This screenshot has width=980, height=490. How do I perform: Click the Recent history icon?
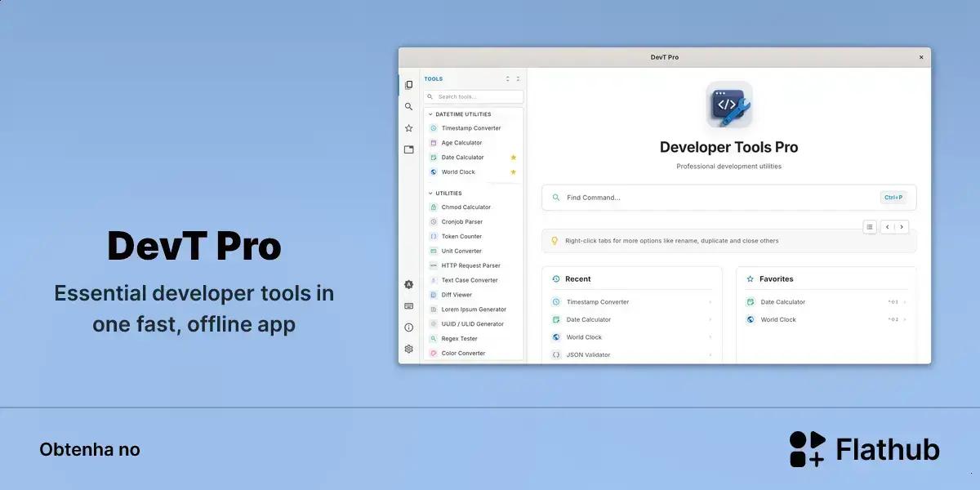pyautogui.click(x=556, y=279)
